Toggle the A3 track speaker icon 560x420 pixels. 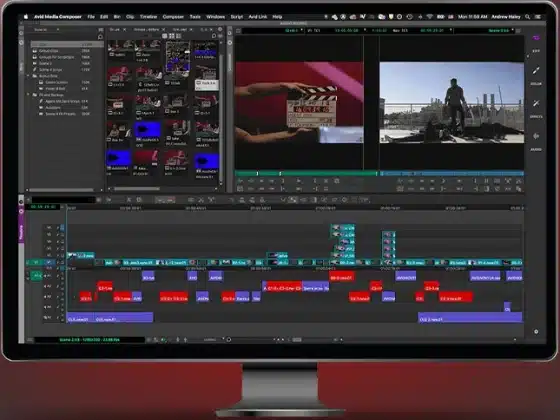click(45, 297)
